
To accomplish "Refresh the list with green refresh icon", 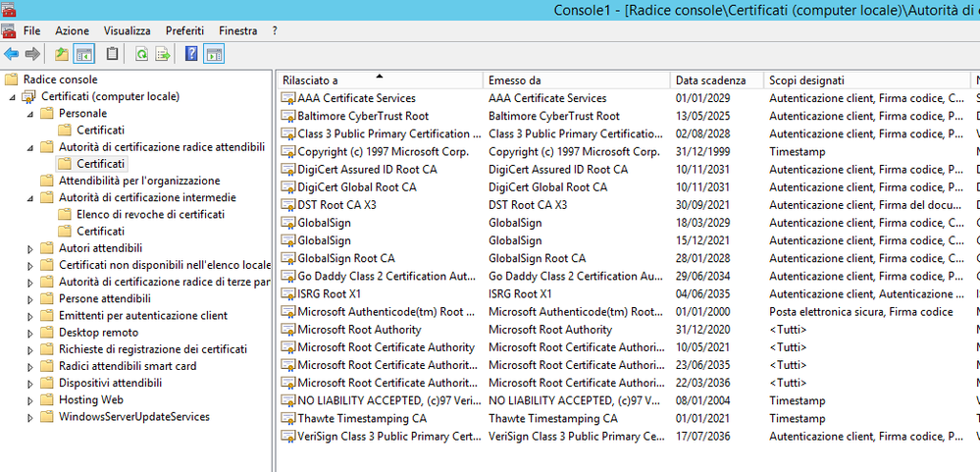I will pos(142,54).
